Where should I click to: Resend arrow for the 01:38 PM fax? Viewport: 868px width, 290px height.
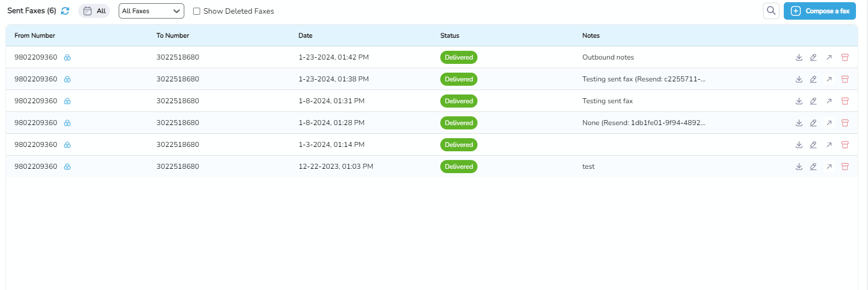point(829,79)
